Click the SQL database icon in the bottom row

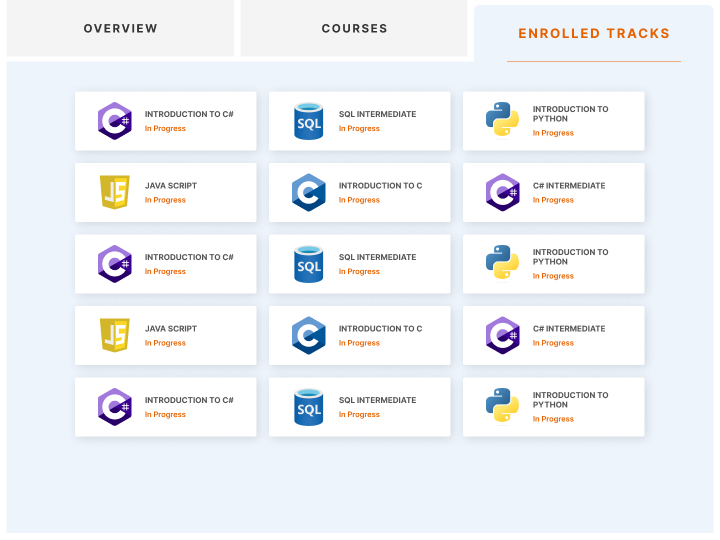309,407
